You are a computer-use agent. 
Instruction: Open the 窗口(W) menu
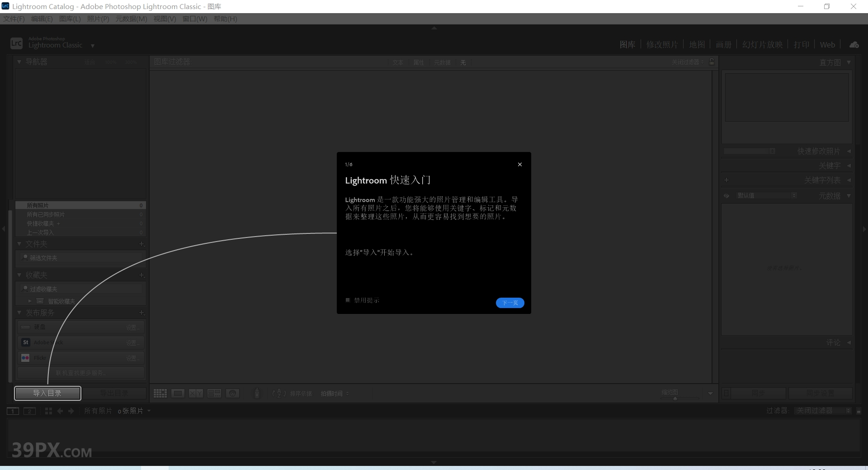pos(195,19)
